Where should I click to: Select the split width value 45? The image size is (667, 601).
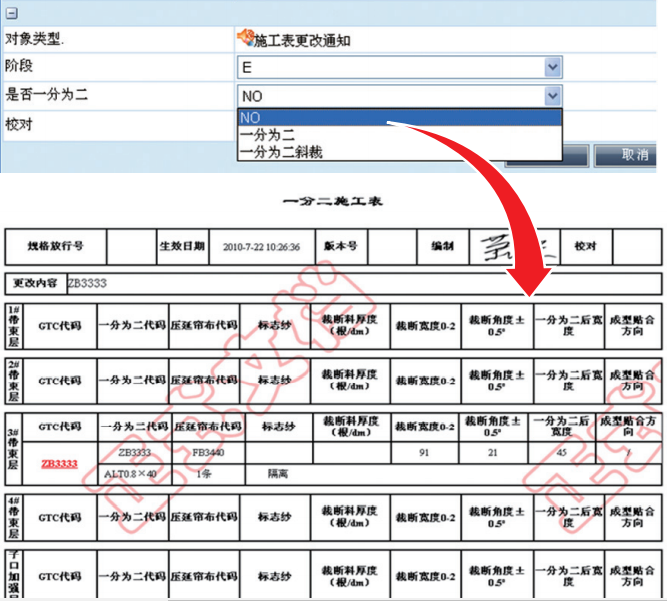pos(562,453)
